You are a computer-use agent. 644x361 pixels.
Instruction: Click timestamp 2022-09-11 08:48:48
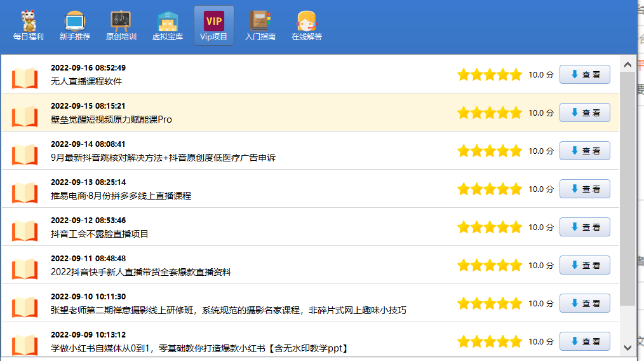[x=88, y=259]
